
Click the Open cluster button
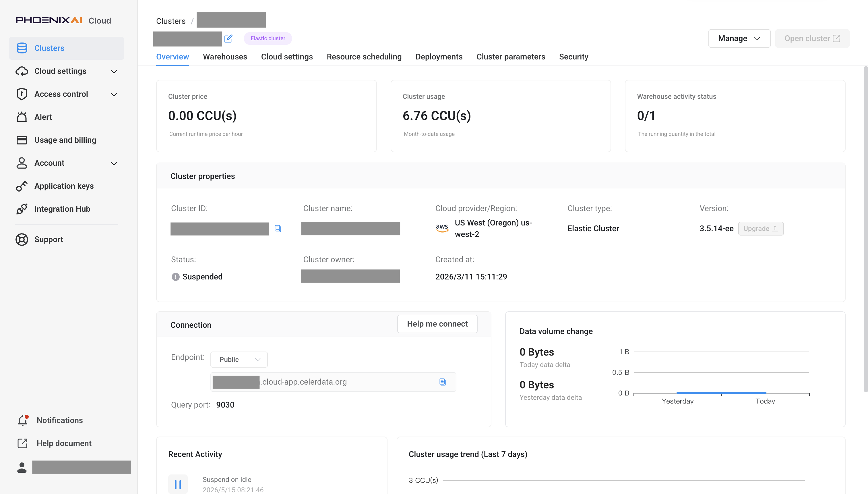[812, 38]
